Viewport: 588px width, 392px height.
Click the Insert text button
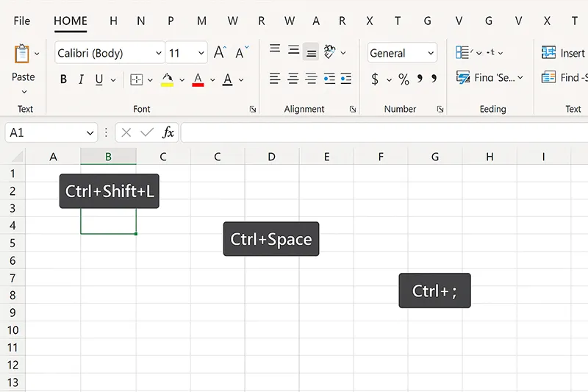[x=573, y=53]
